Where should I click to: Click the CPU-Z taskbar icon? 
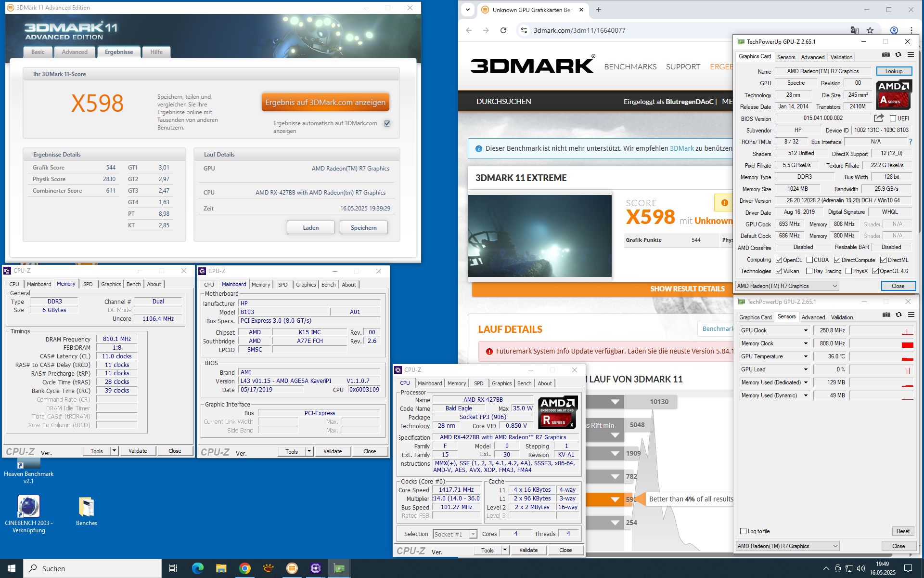point(315,568)
